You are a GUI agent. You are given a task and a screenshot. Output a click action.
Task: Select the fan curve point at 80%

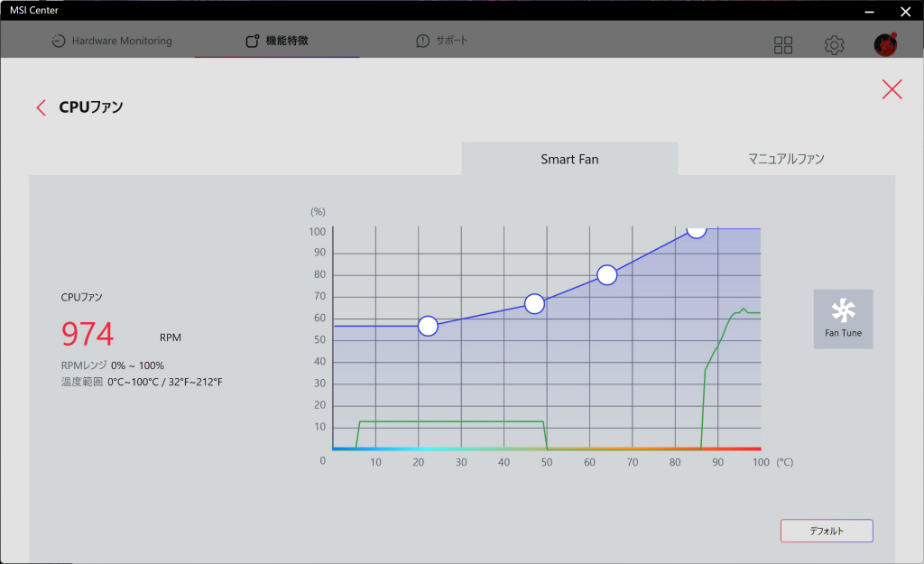607,275
